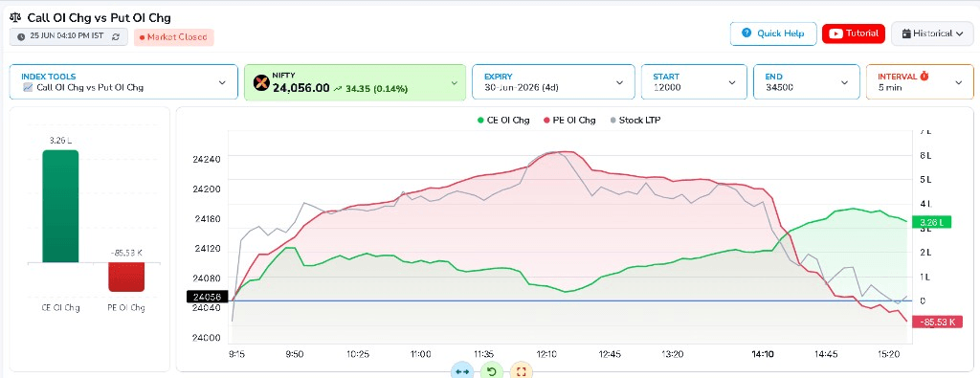Click the orange fullscreen chart button
Screen dimensions: 980x378
522,371
